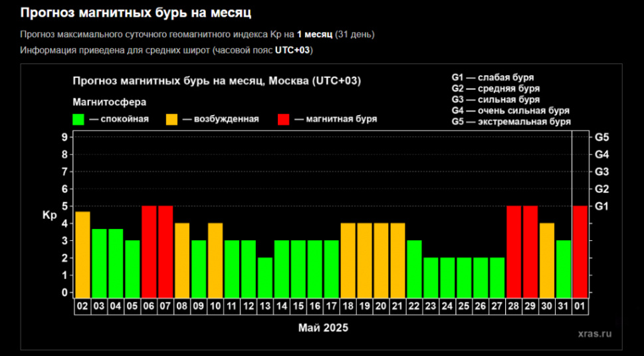Click the 'Прогноз магнитных бурь на месяц' heading
This screenshot has width=644, height=356.
click(136, 13)
